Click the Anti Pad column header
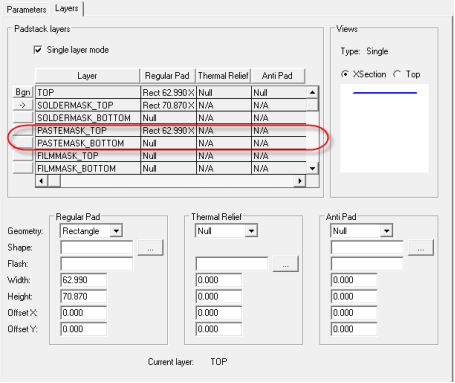 (277, 76)
